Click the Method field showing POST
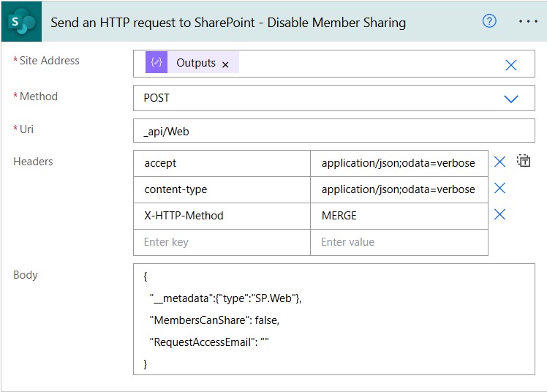547x392 pixels. (x=334, y=98)
